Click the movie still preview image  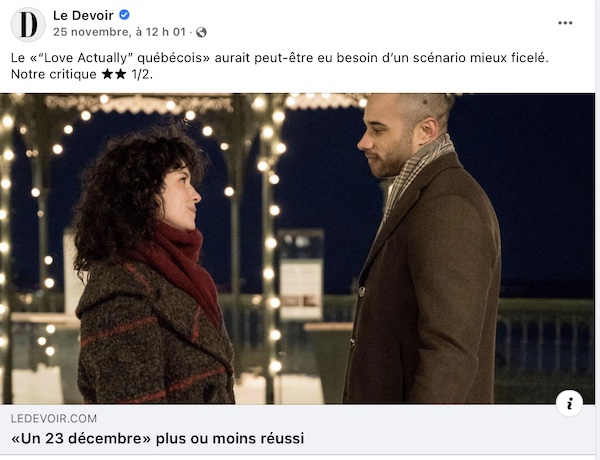click(x=297, y=248)
